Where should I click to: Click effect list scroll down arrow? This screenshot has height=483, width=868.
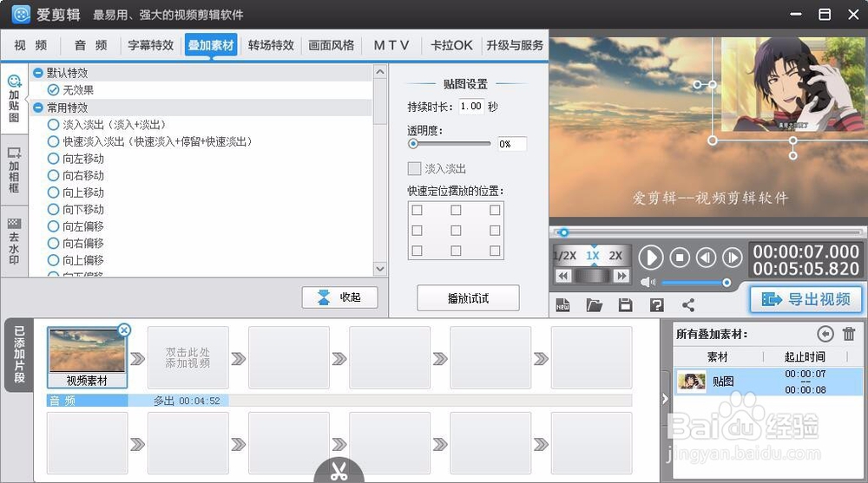(x=380, y=269)
